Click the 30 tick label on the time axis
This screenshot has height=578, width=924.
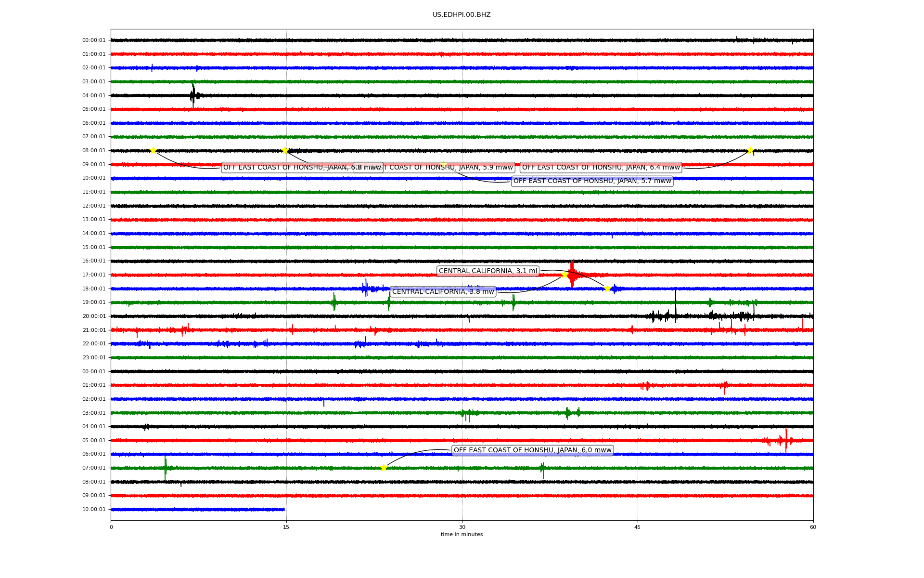click(x=462, y=527)
